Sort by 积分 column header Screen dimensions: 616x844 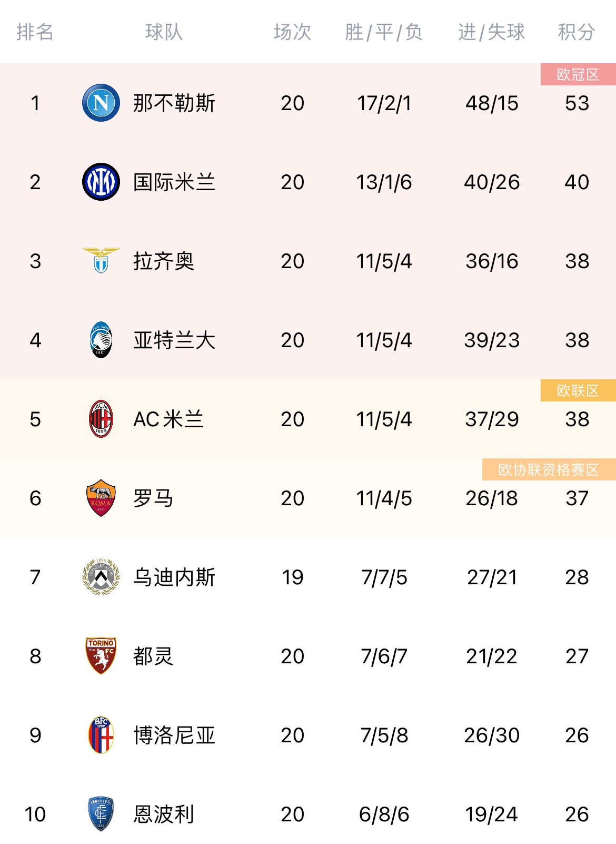point(577,32)
